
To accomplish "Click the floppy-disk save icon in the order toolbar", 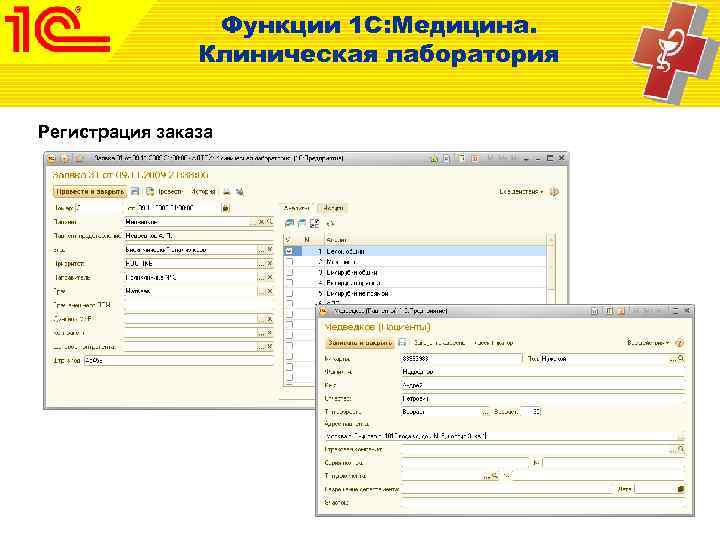I will 135,191.
